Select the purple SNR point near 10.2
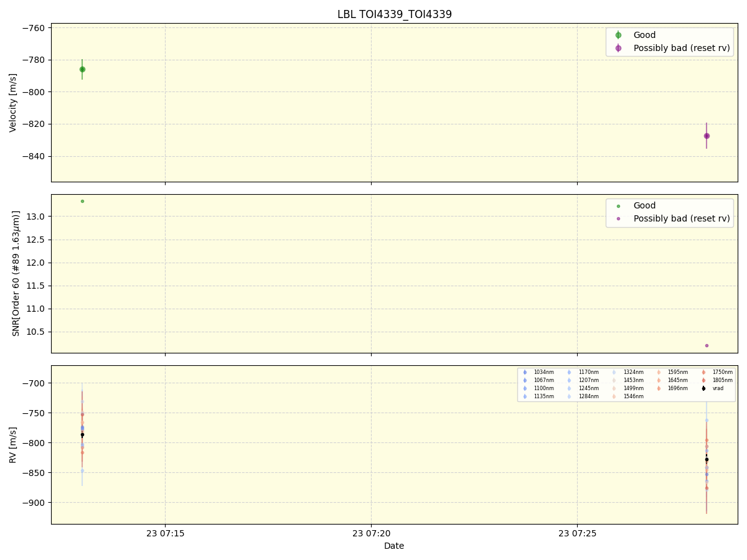The image size is (747, 560). click(707, 345)
